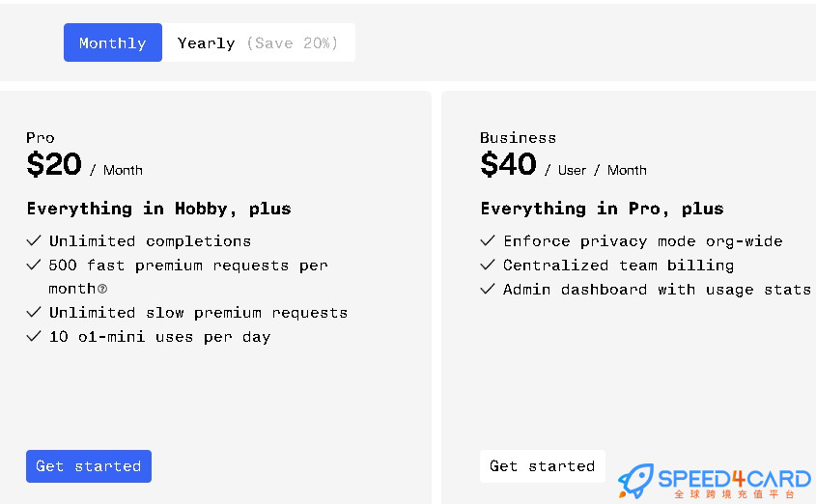Click the checkmark beside Admin dashboard
The width and height of the screenshot is (816, 504).
(488, 289)
